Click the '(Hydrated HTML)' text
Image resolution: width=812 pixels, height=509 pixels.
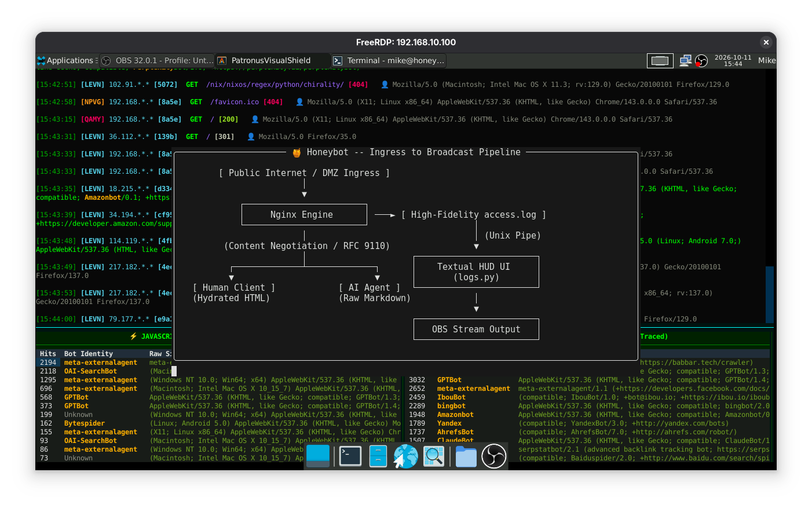231,298
